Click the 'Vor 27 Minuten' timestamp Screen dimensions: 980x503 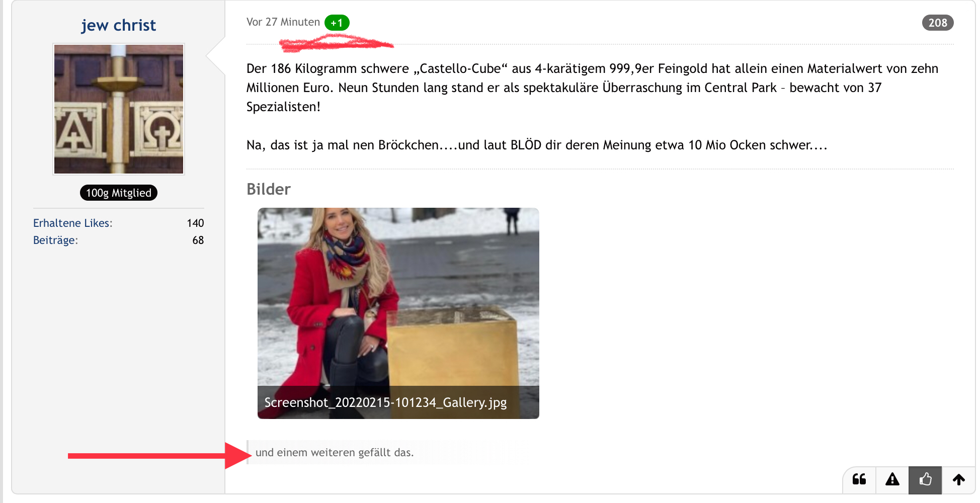pos(283,22)
